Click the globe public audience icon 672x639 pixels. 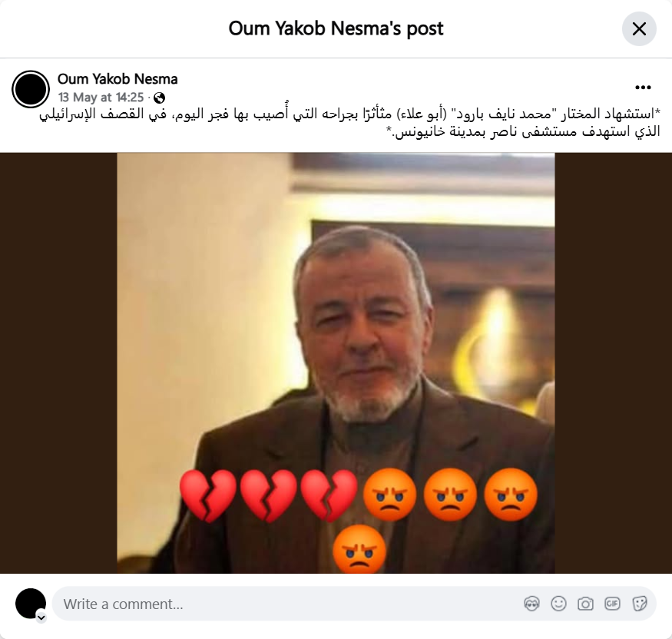159,98
